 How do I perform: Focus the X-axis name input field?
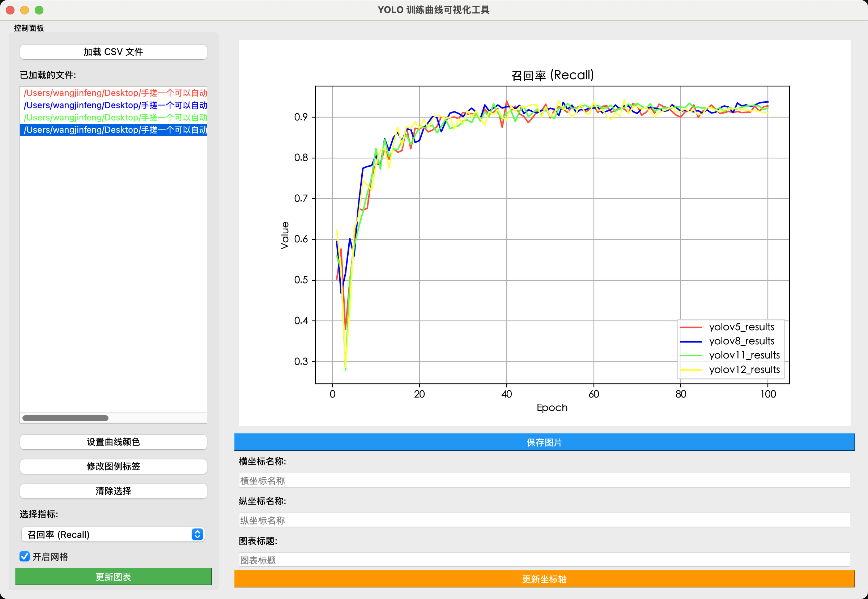[x=544, y=480]
